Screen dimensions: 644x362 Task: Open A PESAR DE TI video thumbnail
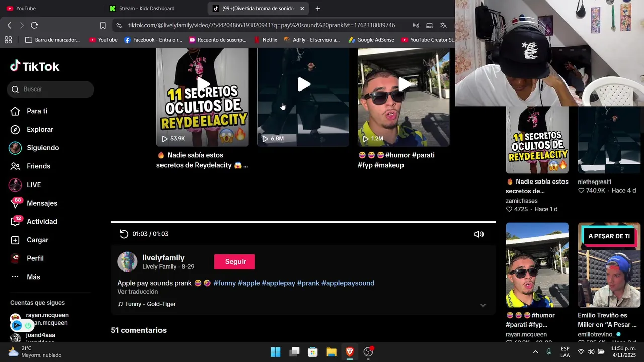coord(609,265)
